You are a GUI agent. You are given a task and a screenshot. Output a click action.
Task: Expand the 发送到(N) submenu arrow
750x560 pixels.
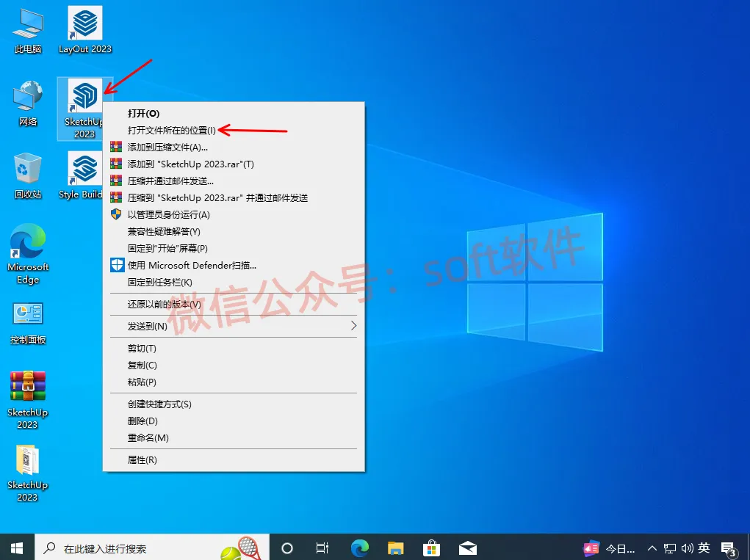(353, 326)
